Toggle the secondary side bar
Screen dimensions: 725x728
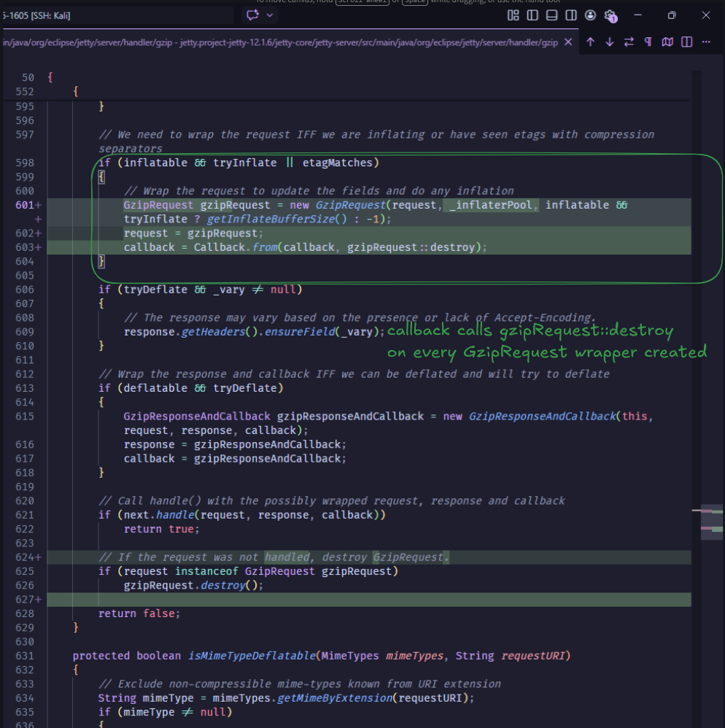pos(571,15)
